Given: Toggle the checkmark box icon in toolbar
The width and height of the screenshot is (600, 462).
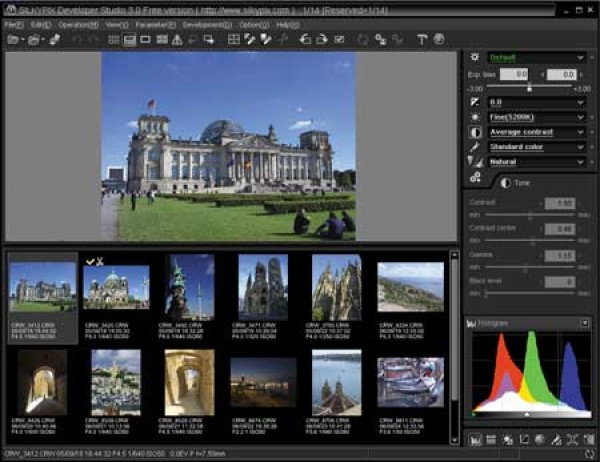Looking at the screenshot, I should point(340,39).
